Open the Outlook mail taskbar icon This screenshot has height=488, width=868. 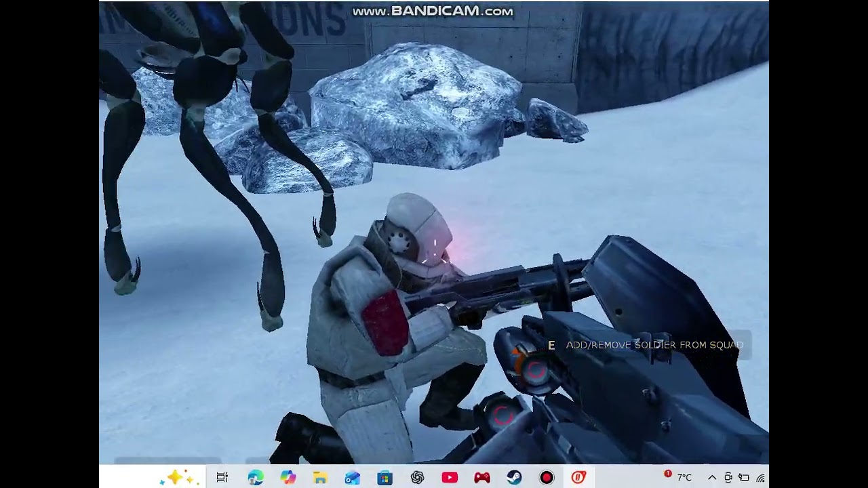click(352, 477)
